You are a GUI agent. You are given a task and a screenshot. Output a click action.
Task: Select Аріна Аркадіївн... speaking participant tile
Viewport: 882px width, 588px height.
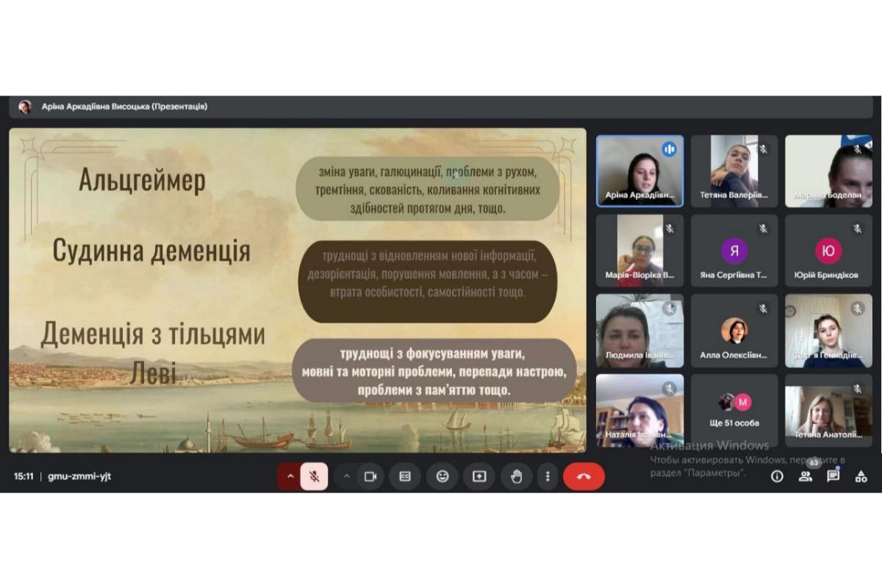click(639, 171)
